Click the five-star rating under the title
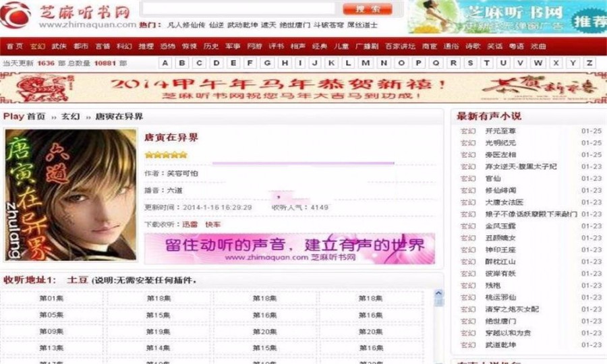Screen dimensions: 607x364 [166, 155]
